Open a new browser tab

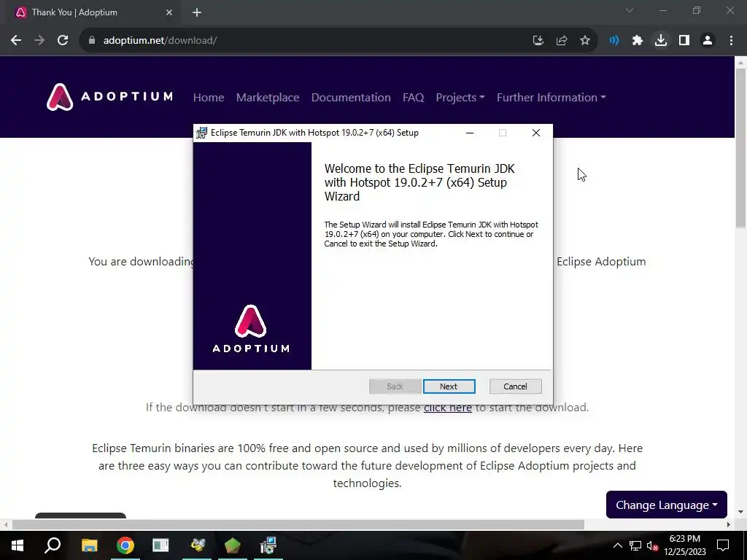pos(197,12)
